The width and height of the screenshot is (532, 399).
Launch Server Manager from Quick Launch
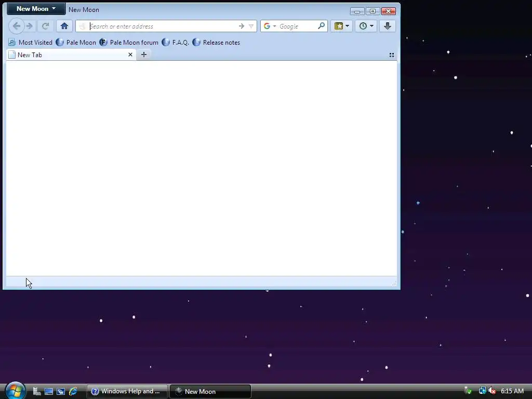click(x=37, y=391)
